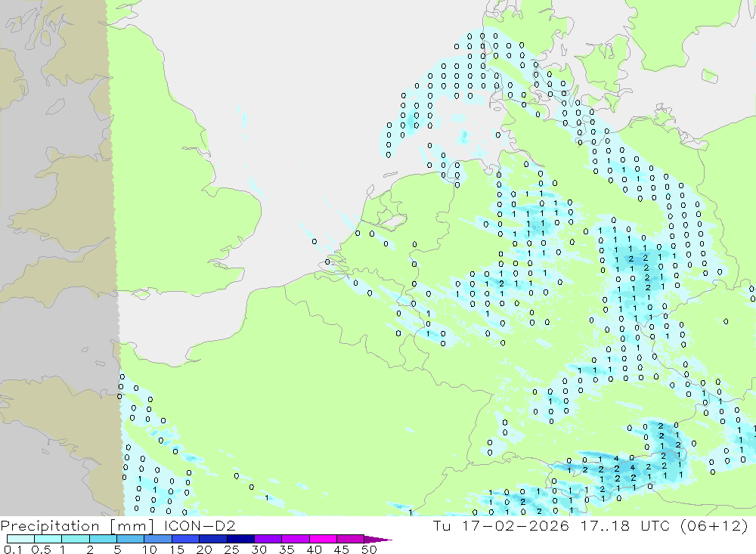Image resolution: width=756 pixels, height=554 pixels.
Task: Click the 30–35 mm purple legend swatch
Action: tap(268, 539)
